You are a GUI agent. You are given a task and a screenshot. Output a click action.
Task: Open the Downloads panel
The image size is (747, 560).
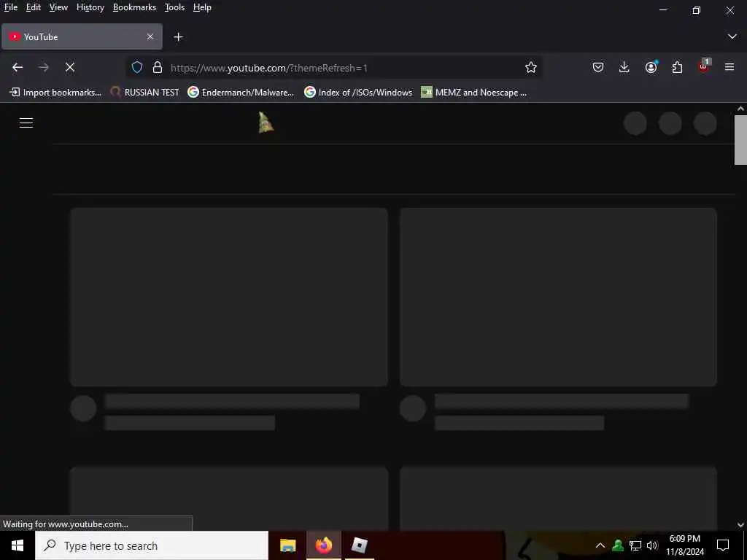pyautogui.click(x=624, y=68)
